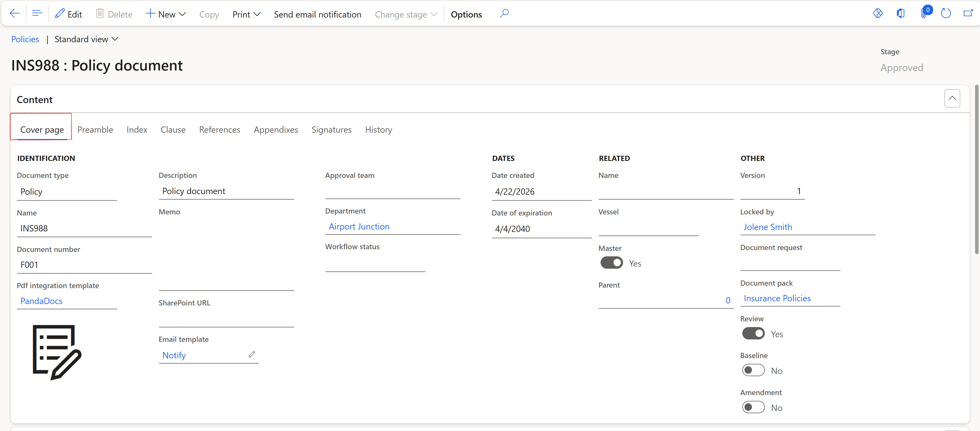Open the Airport Junction department link
Screen dimensions: 980x431
coord(359,227)
